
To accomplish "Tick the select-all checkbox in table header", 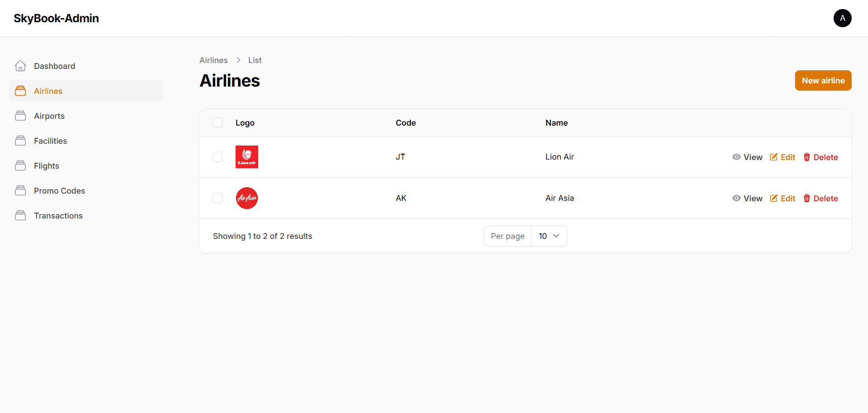I will (x=217, y=122).
